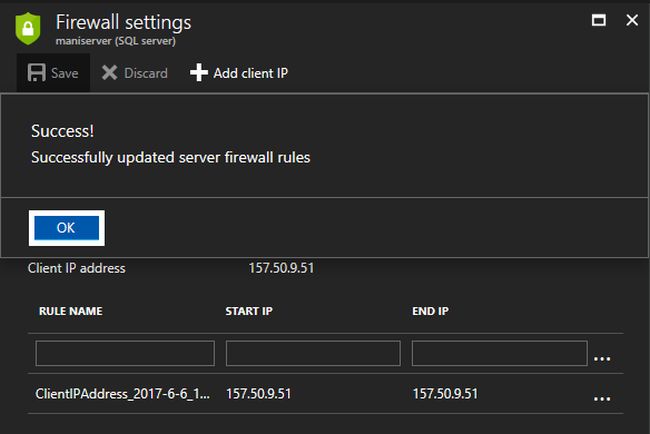Click the plus icon to add client IP
The height and width of the screenshot is (434, 650).
pyautogui.click(x=198, y=73)
